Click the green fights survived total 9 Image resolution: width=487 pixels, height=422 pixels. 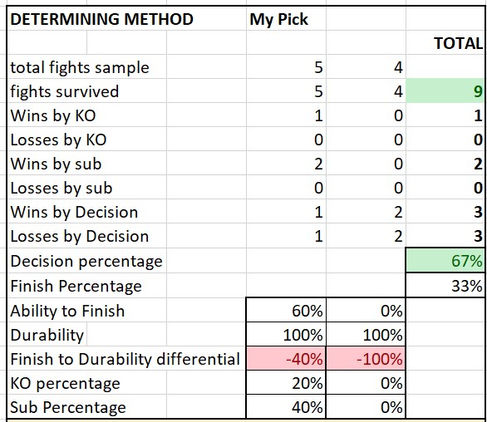click(445, 91)
